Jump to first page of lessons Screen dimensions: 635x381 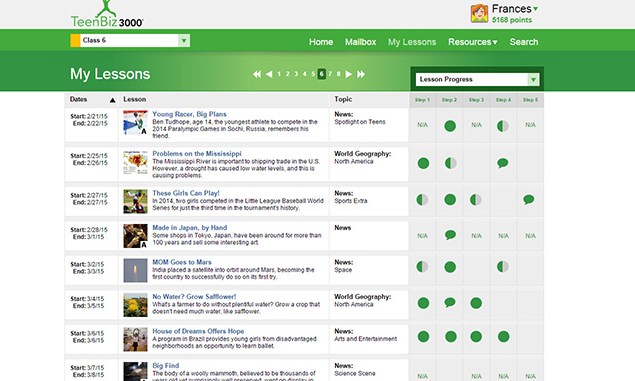coord(257,74)
